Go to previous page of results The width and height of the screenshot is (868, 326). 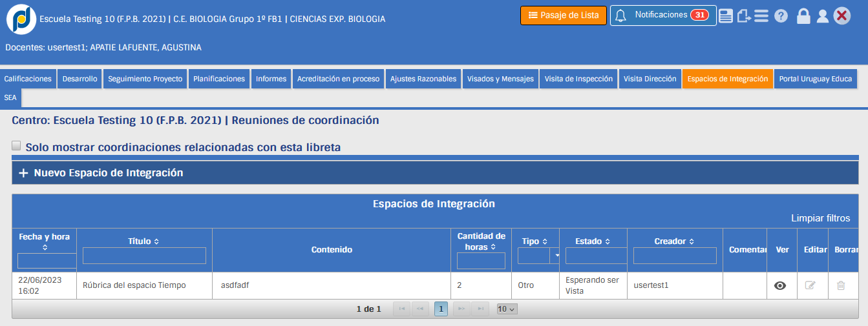click(420, 309)
